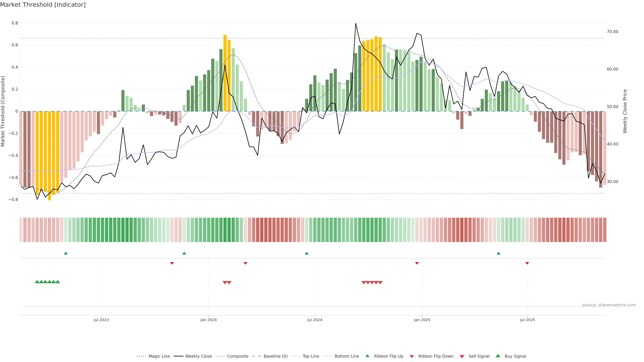Click Ribbon Flip Down marker before Jan 2025
644x362 pixels.
pyautogui.click(x=417, y=263)
